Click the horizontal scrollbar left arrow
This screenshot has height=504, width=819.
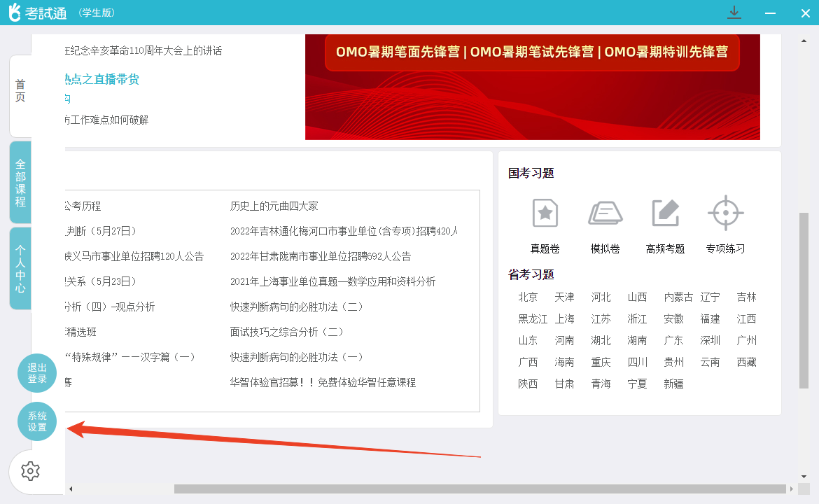pyautogui.click(x=71, y=489)
